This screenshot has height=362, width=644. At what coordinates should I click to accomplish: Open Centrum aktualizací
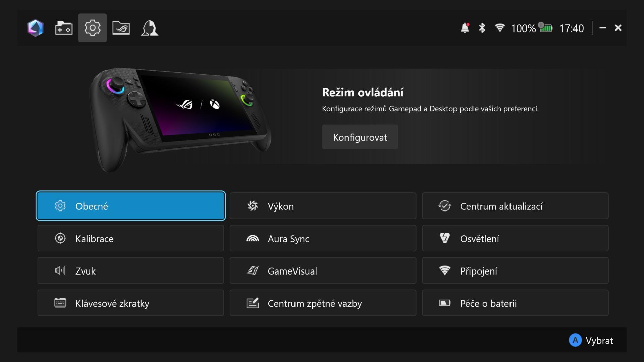pos(515,206)
